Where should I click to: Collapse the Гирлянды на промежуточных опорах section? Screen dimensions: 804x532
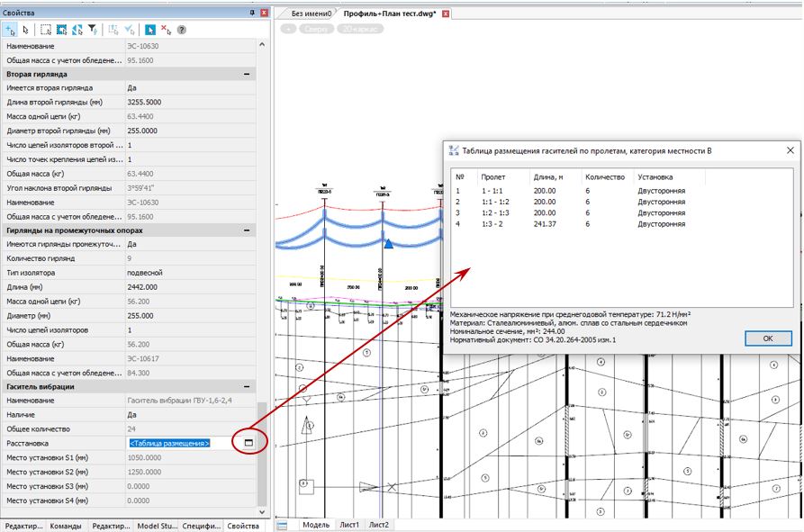pyautogui.click(x=246, y=230)
